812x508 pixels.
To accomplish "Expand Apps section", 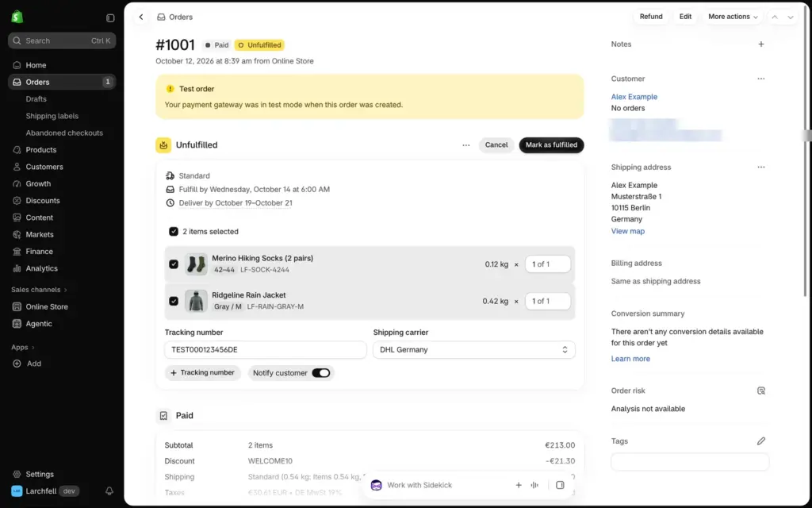I will click(x=23, y=348).
